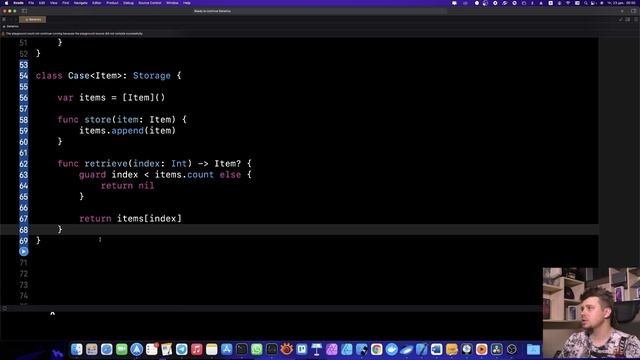The width and height of the screenshot is (640, 360).
Task: Open Keynote from the Dock
Action: coord(317,349)
